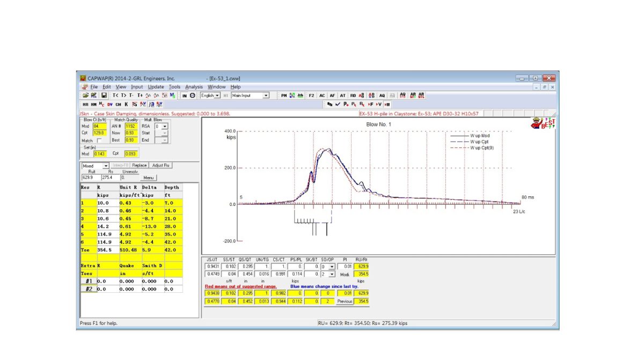The height and width of the screenshot is (362, 644).
Task: Click the PM toolbar icon
Action: pyautogui.click(x=284, y=95)
